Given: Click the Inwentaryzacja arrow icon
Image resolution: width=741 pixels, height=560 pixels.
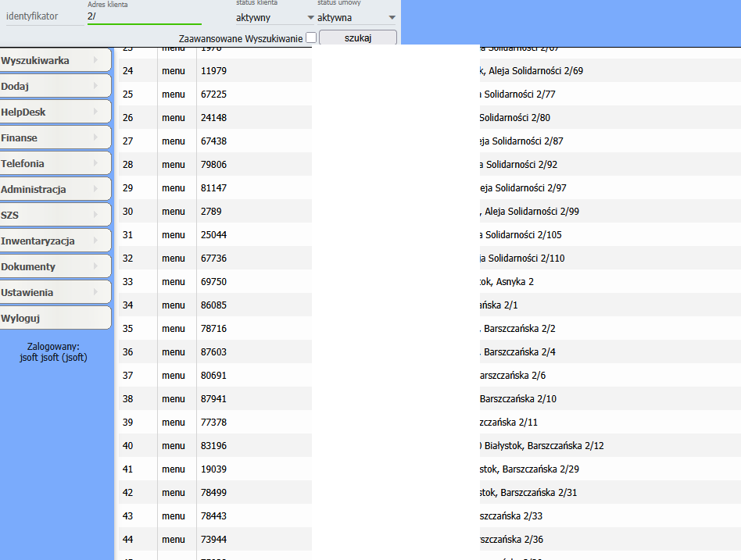Looking at the screenshot, I should (x=95, y=241).
